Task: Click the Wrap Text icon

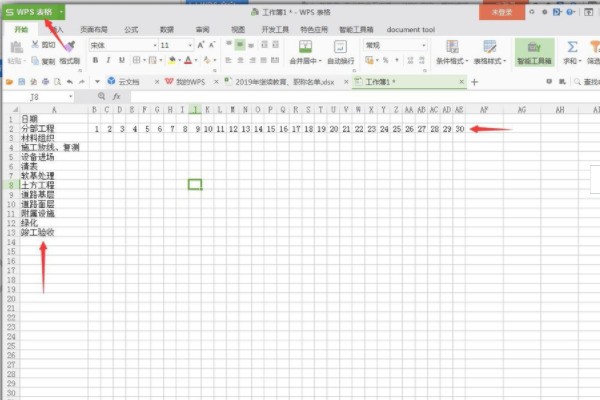Action: [340, 47]
